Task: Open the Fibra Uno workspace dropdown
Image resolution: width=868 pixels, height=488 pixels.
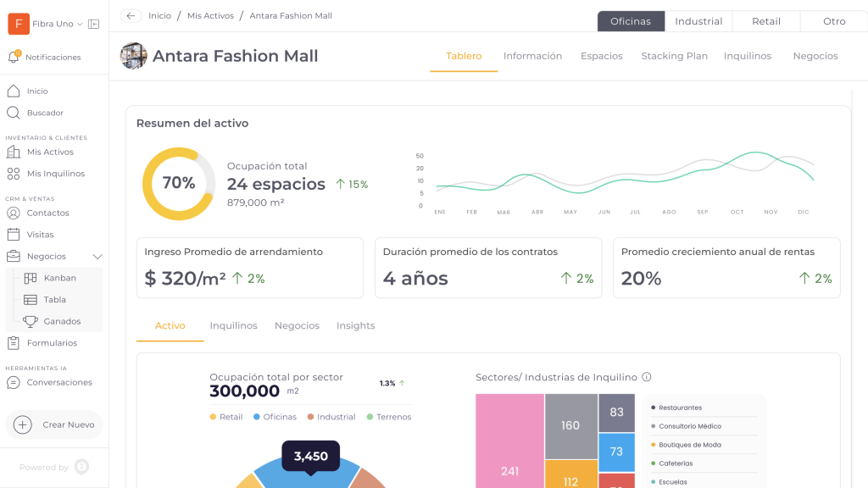Action: pos(80,24)
